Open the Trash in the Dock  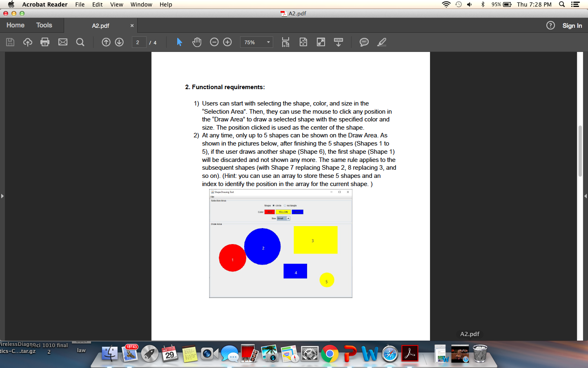pos(480,353)
